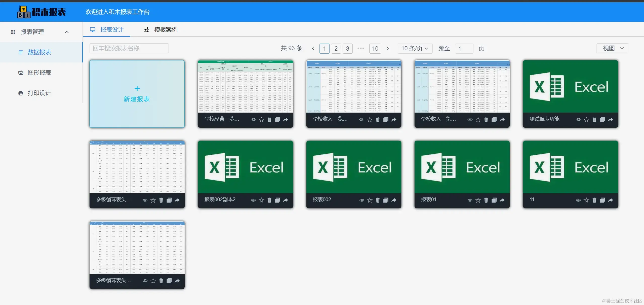Favorite the 报表002 report with star
Image resolution: width=644 pixels, height=305 pixels.
coord(370,200)
